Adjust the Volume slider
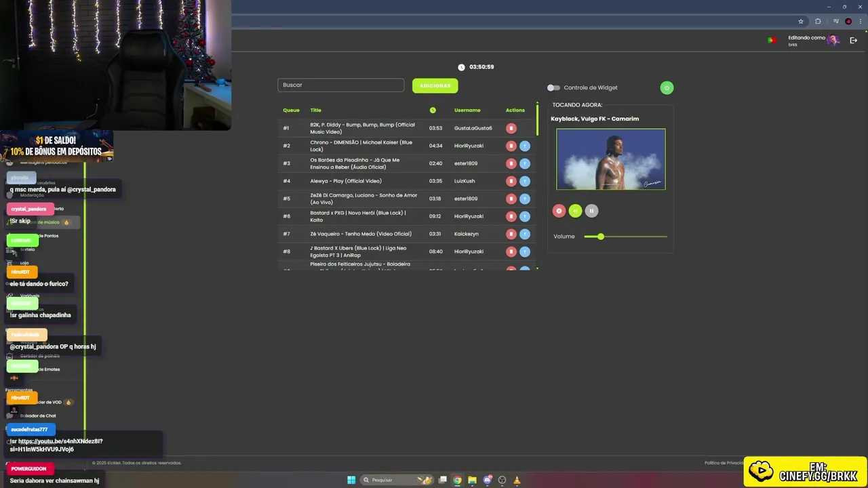 pyautogui.click(x=625, y=237)
